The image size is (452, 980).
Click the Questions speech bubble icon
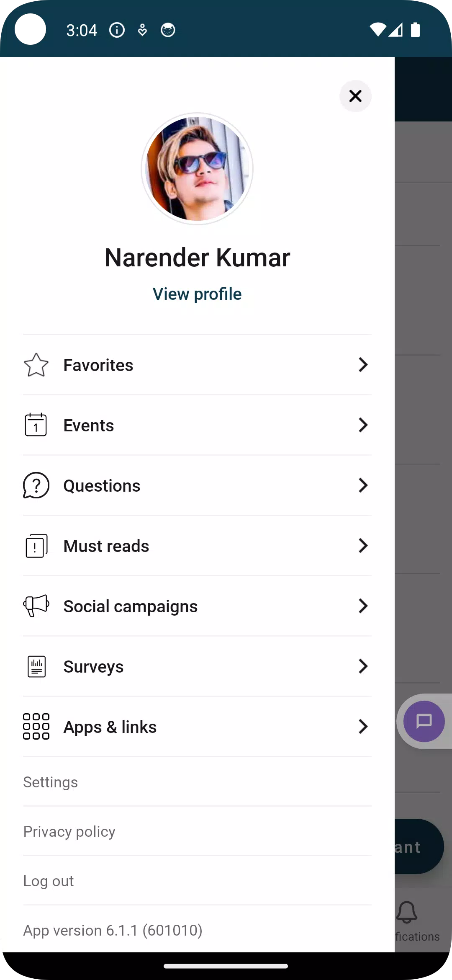point(36,485)
